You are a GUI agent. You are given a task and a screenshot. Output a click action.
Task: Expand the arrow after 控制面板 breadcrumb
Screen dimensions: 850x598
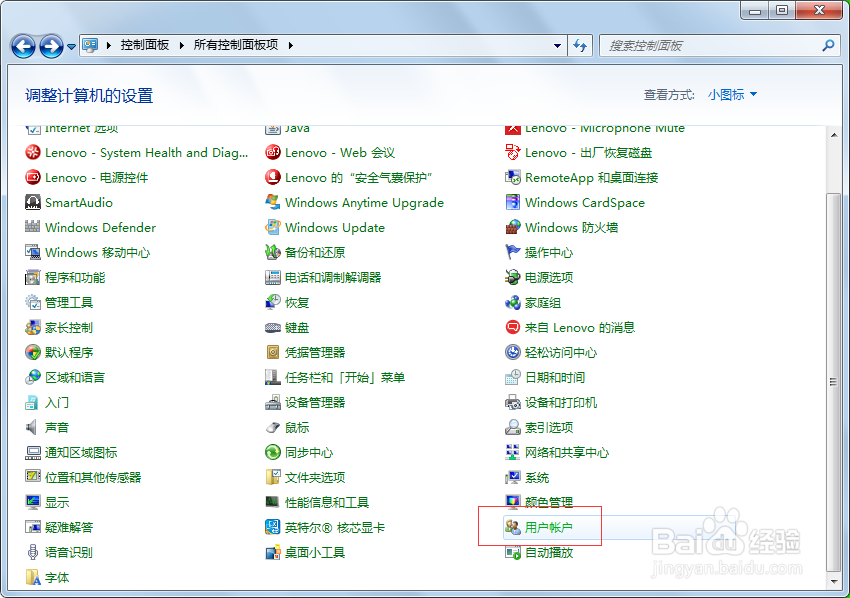click(x=182, y=45)
